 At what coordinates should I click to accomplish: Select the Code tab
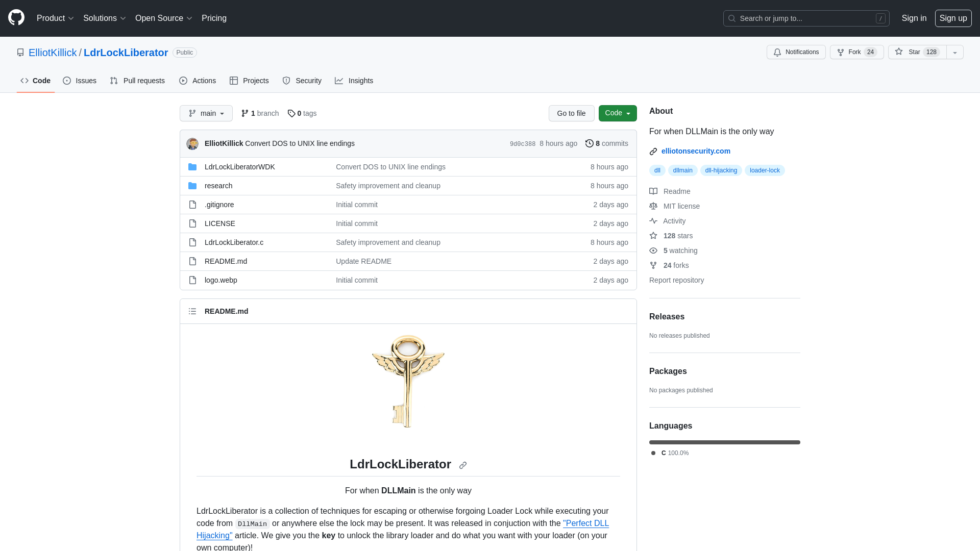click(35, 81)
